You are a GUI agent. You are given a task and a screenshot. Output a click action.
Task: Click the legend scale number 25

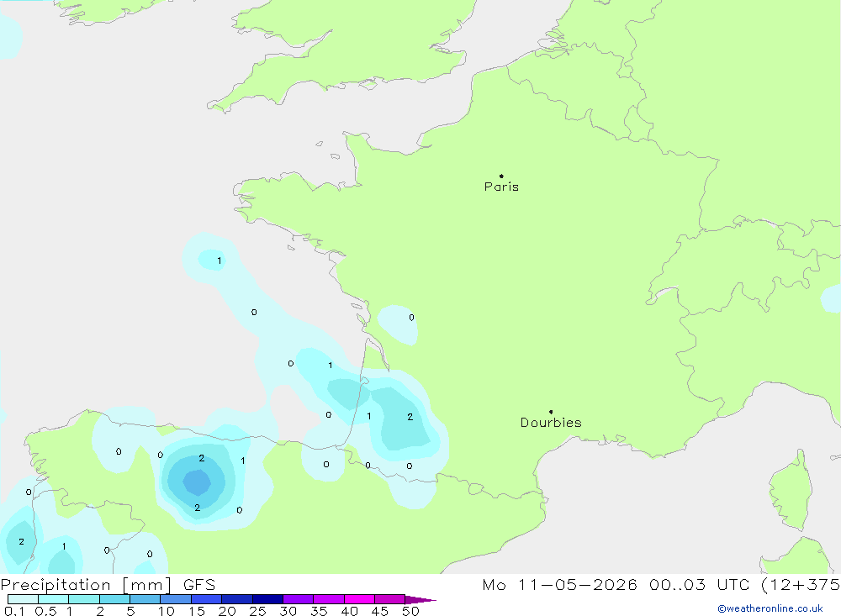(x=258, y=611)
